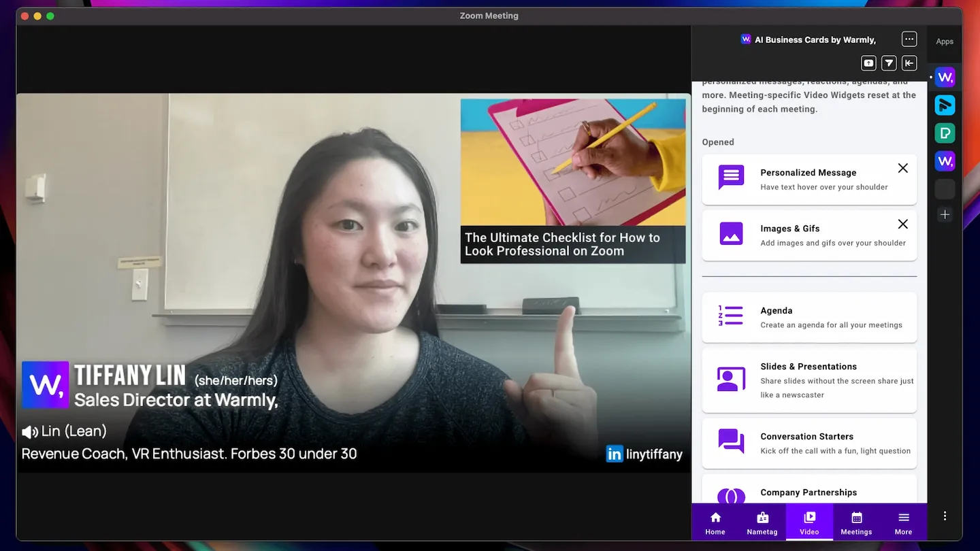Open the Nametag tab

[762, 522]
